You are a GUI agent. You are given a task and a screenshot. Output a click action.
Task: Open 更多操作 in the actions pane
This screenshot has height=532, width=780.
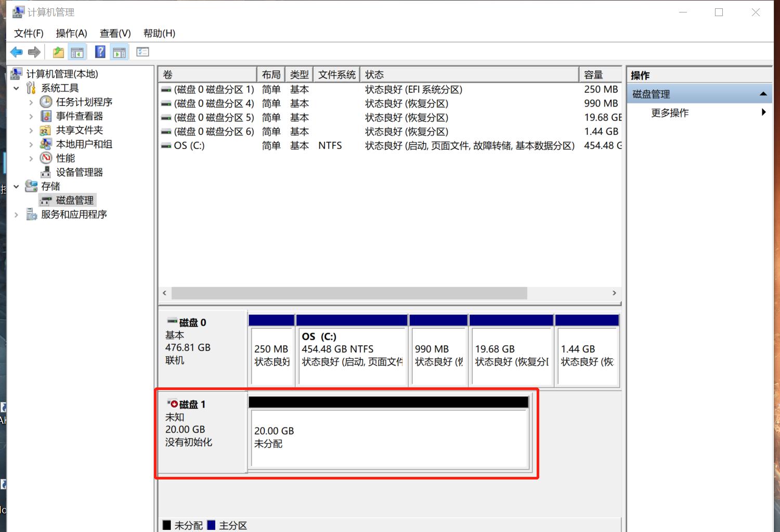[x=670, y=113]
